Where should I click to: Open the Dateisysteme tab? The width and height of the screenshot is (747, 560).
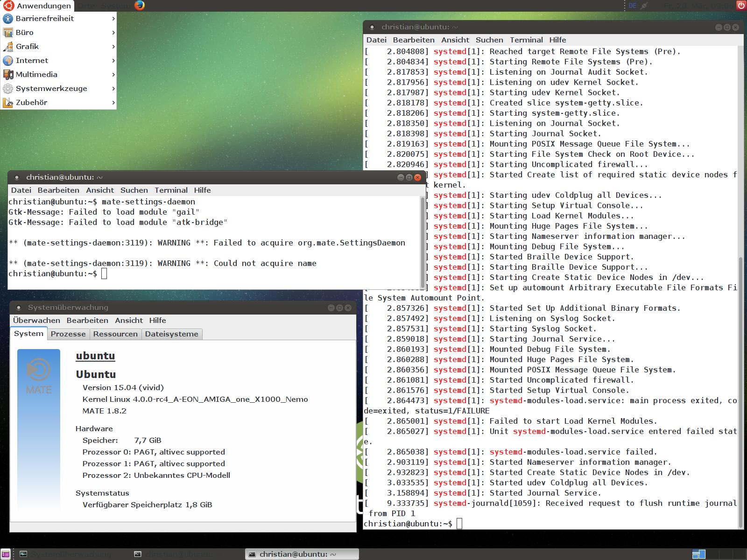tap(171, 334)
